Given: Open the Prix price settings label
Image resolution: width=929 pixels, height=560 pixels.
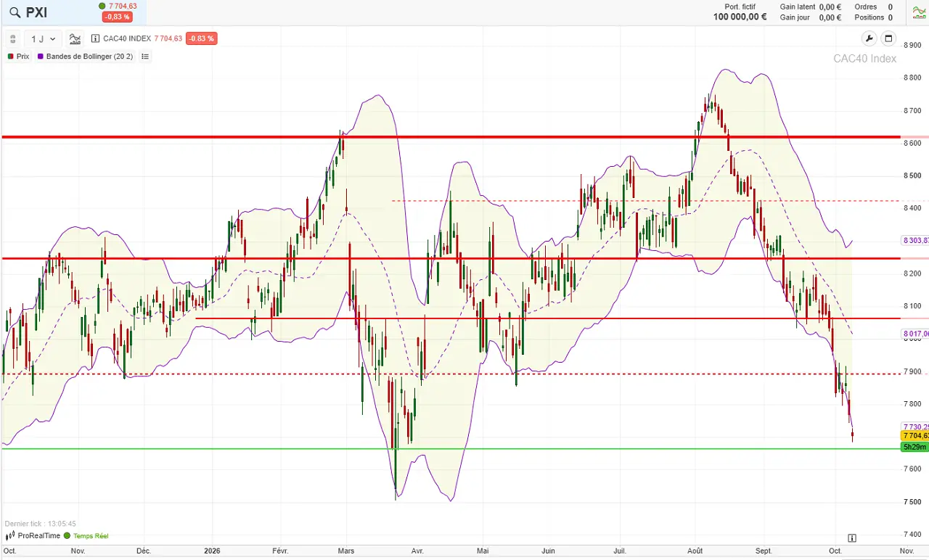Looking at the screenshot, I should (22, 57).
